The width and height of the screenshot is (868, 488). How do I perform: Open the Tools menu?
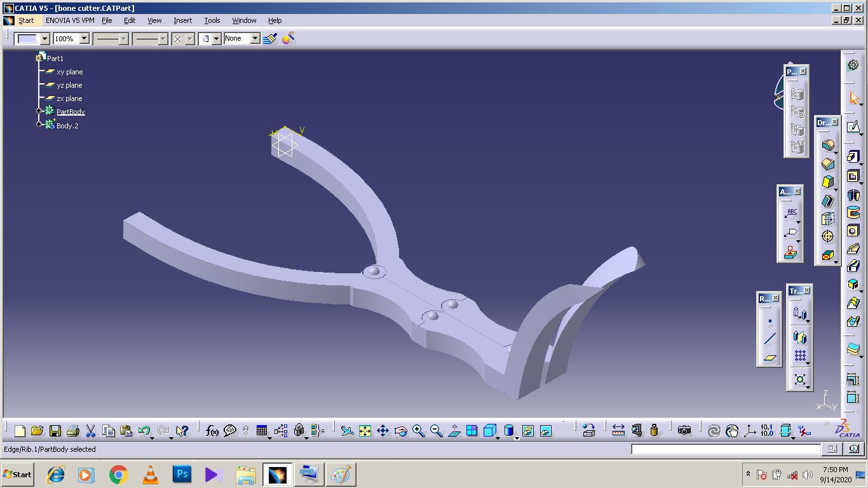212,20
